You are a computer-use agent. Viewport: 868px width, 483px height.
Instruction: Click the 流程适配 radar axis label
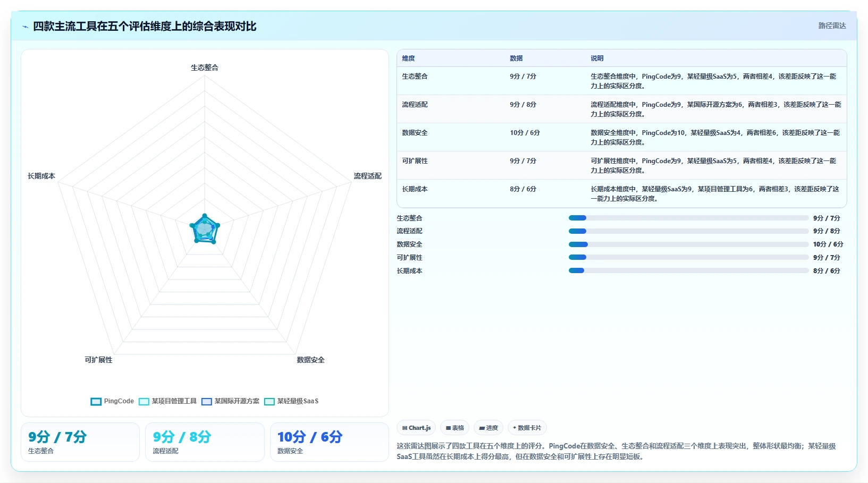coord(368,176)
